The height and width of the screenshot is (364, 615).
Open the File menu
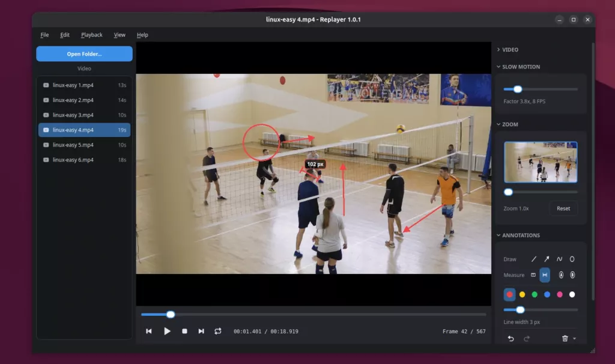pyautogui.click(x=44, y=34)
